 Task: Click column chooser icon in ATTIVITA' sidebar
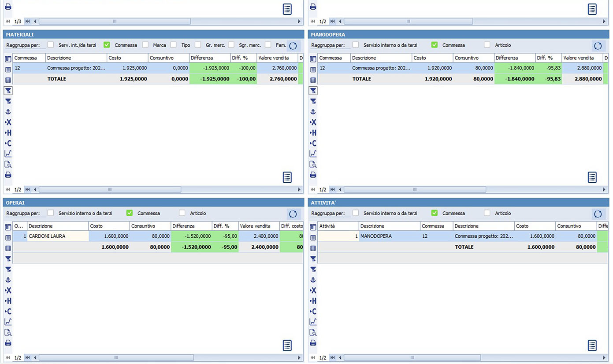pos(313,227)
